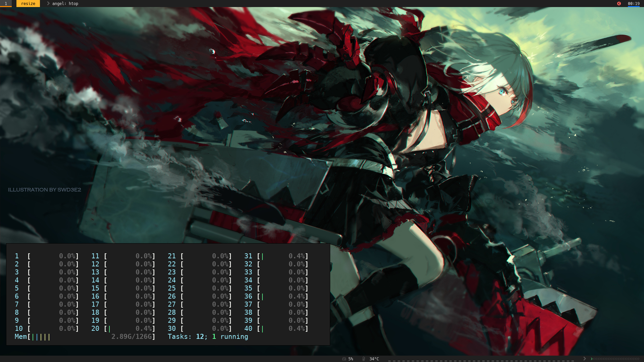Screen dimensions: 644x362
Task: Click the disk usage icon in the bottom bar
Action: coord(344,359)
